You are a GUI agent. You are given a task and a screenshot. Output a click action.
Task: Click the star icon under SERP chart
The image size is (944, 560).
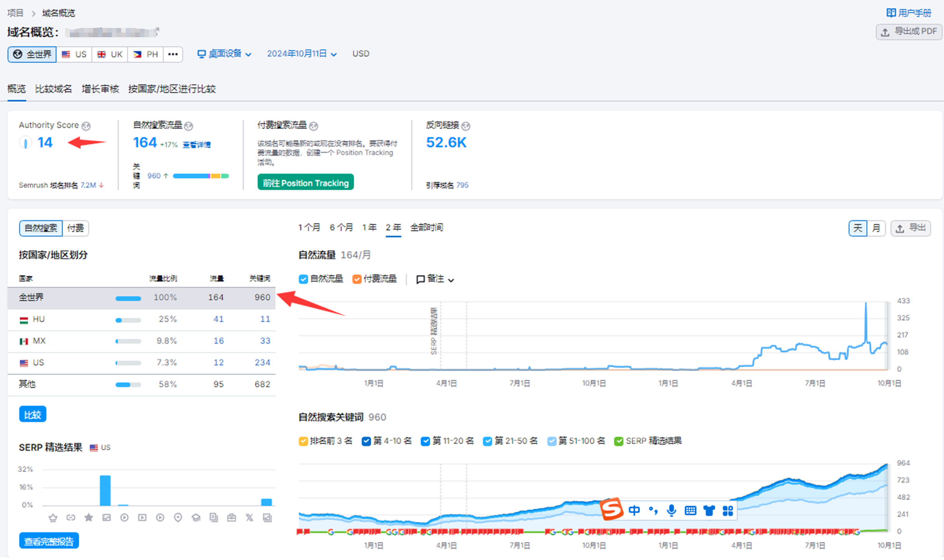pyautogui.click(x=89, y=517)
